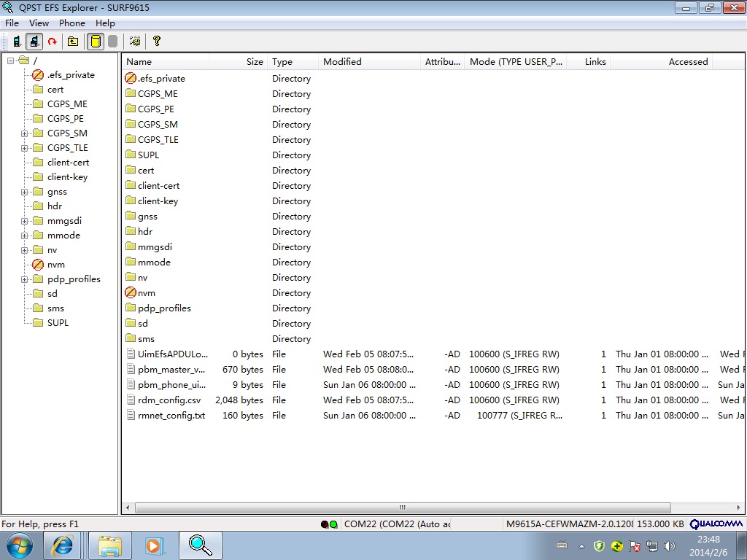Click the SUPL folder icon in file list
The image size is (747, 560).
click(x=131, y=155)
